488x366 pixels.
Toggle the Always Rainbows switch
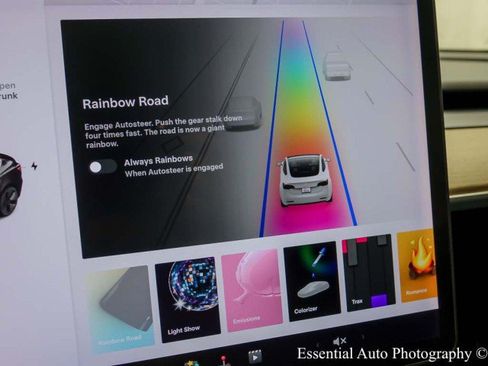102,167
